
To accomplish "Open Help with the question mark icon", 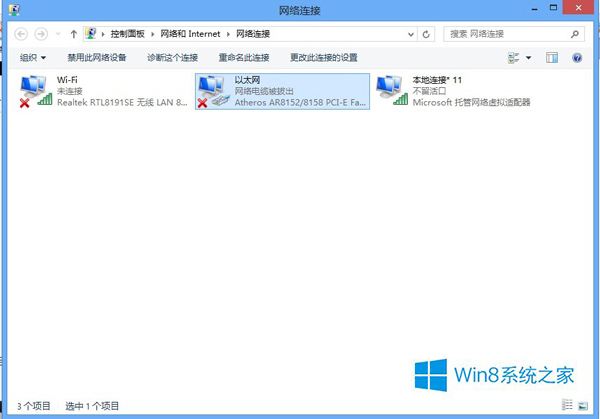I will (x=577, y=58).
